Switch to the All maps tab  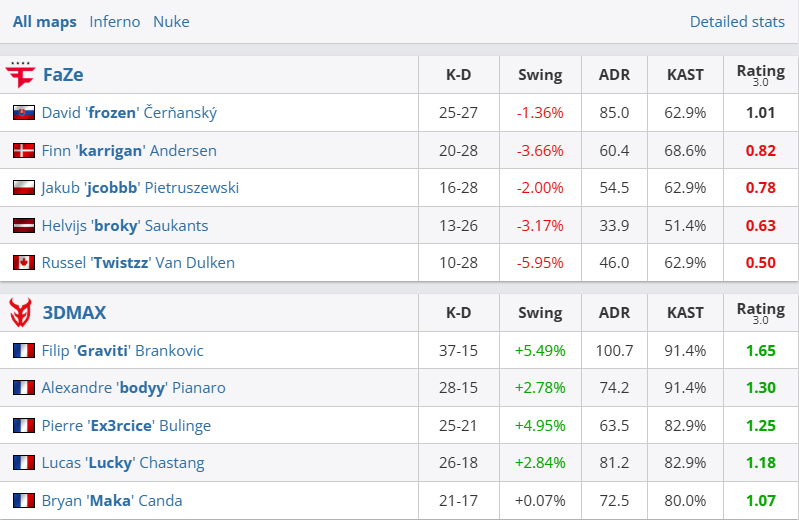tap(45, 22)
